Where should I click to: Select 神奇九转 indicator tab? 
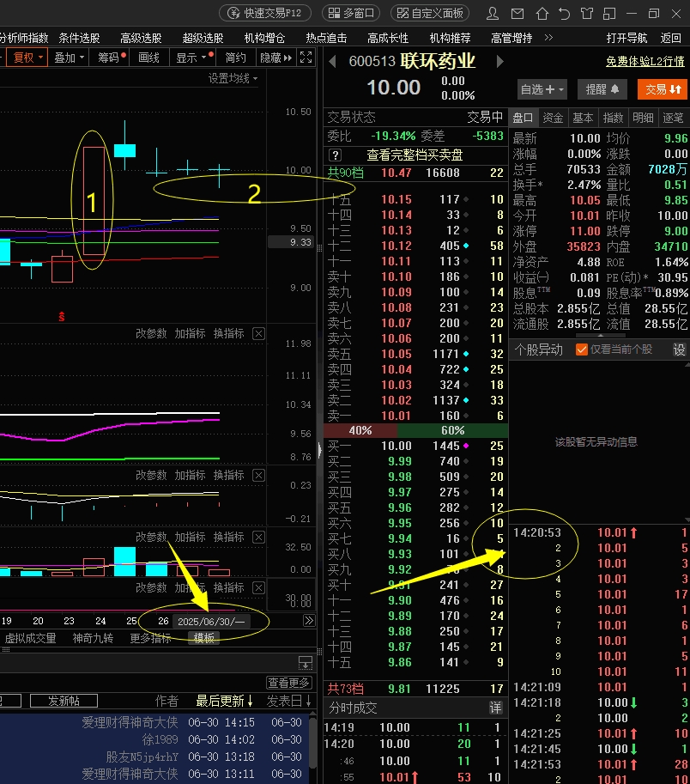pyautogui.click(x=93, y=638)
